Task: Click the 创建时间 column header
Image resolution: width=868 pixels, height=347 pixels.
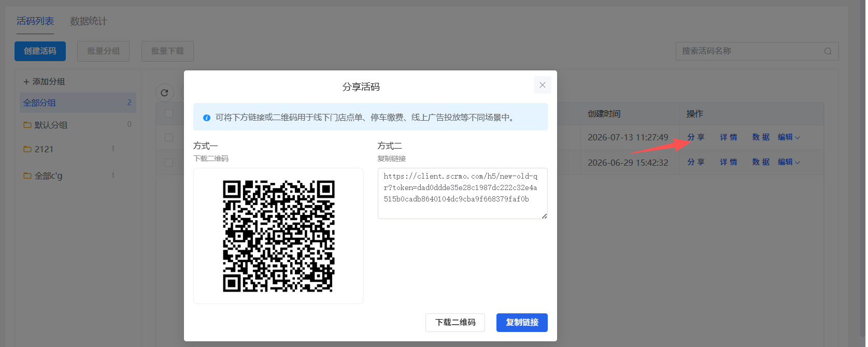Action: 604,114
